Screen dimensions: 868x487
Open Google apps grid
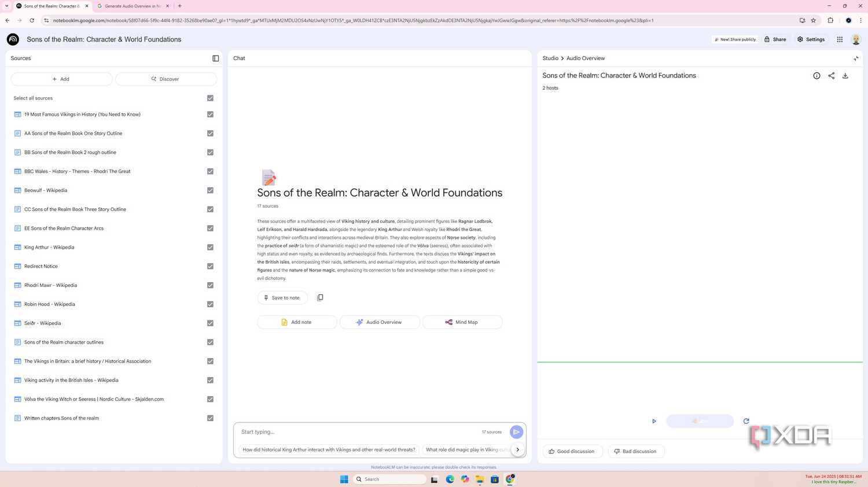tap(840, 39)
